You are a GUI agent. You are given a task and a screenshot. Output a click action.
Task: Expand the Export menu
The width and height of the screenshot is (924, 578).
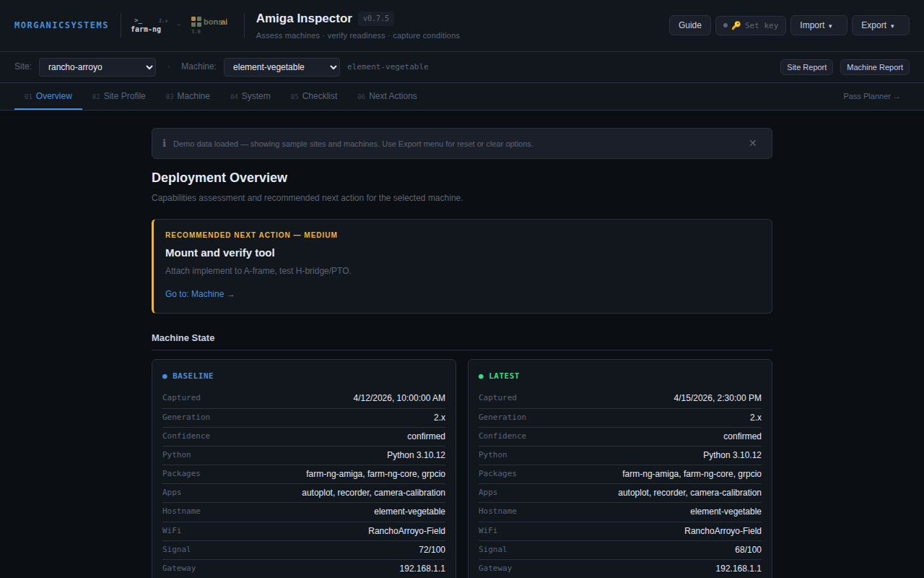pyautogui.click(x=879, y=25)
